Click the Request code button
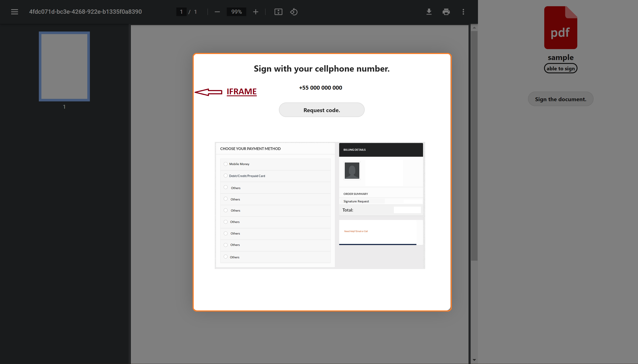The image size is (638, 364). pyautogui.click(x=321, y=110)
